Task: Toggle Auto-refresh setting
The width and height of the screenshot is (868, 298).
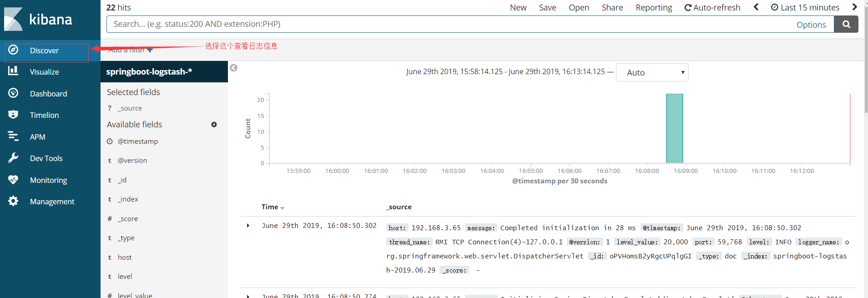Action: coord(712,8)
